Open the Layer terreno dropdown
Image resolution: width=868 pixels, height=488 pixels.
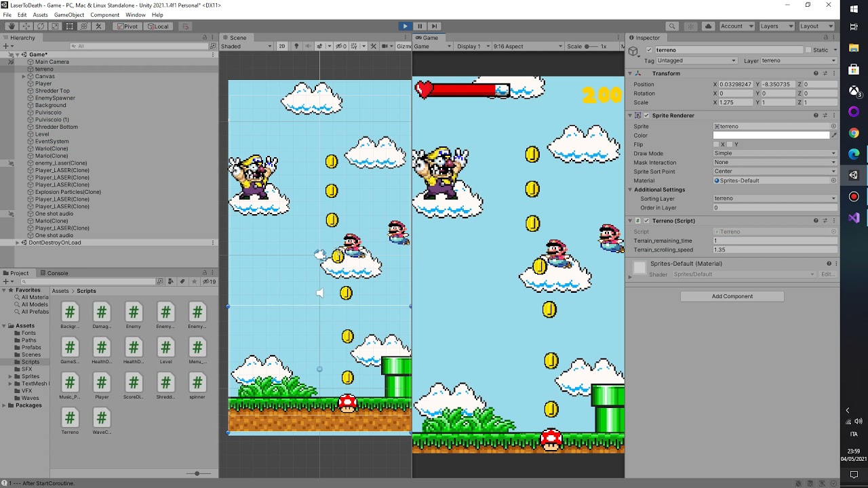(x=799, y=60)
